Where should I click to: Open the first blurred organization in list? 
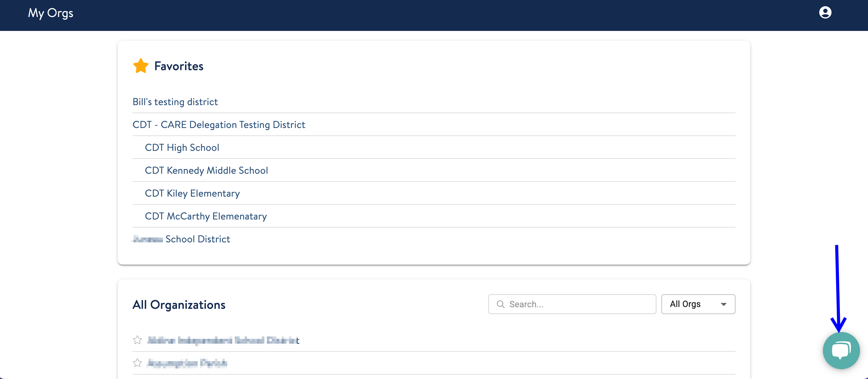click(223, 340)
